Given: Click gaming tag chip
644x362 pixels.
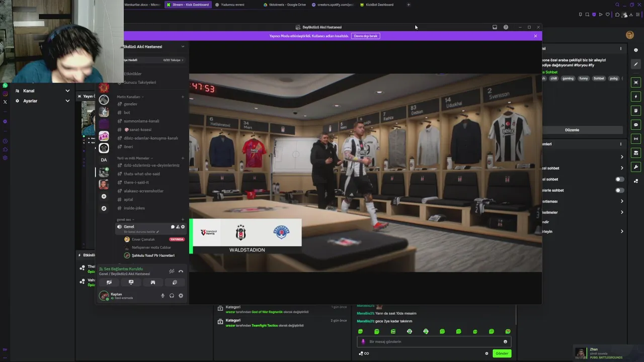Looking at the screenshot, I should click(x=568, y=78).
